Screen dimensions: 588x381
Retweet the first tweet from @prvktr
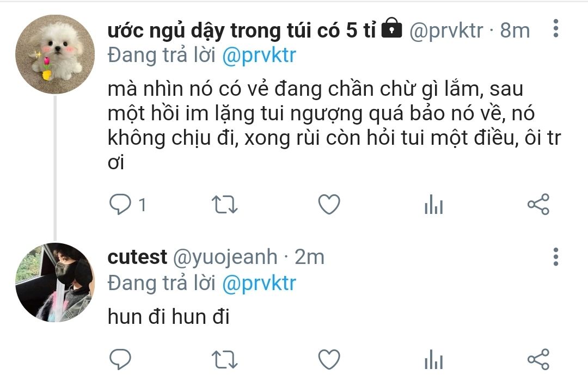(x=224, y=204)
